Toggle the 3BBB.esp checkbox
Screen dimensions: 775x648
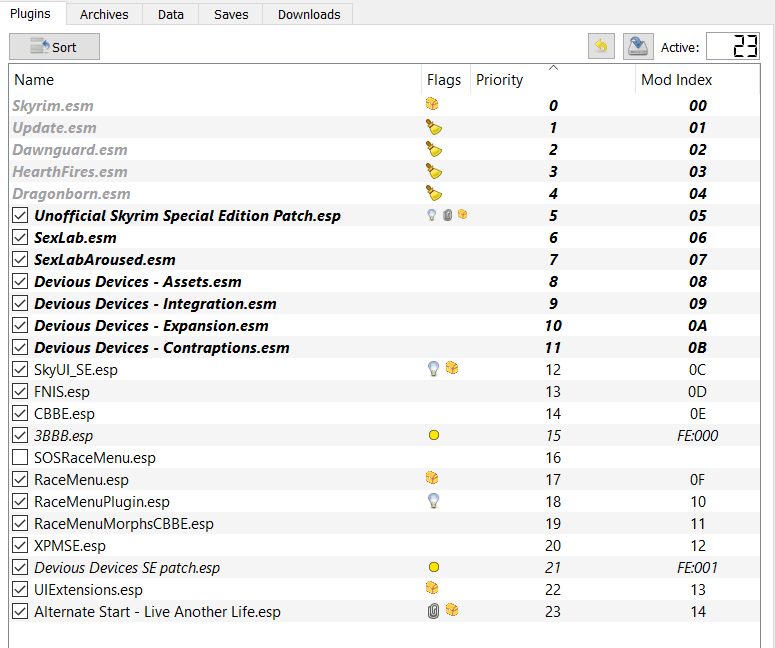click(20, 435)
